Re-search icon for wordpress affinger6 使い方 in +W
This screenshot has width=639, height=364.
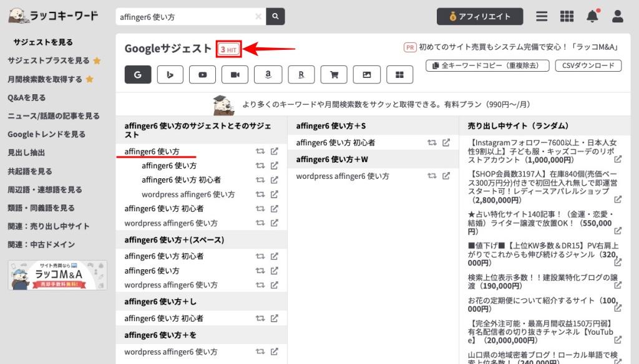(x=432, y=176)
